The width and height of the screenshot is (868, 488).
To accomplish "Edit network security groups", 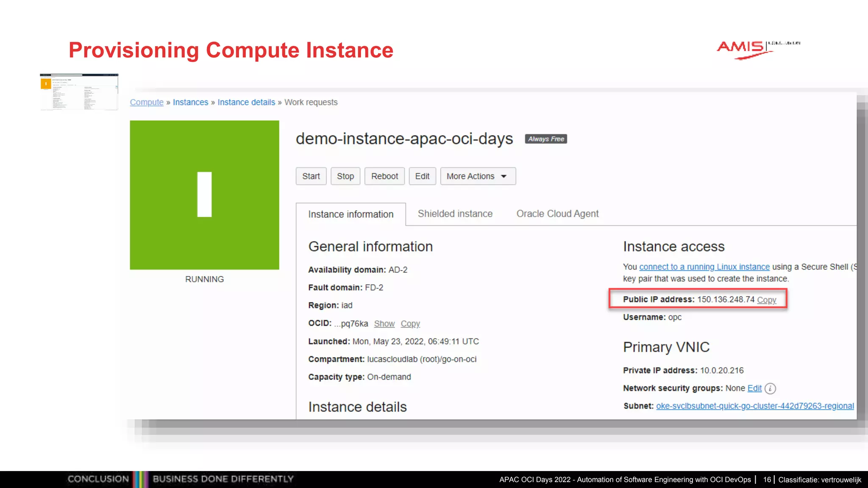I will click(x=754, y=388).
